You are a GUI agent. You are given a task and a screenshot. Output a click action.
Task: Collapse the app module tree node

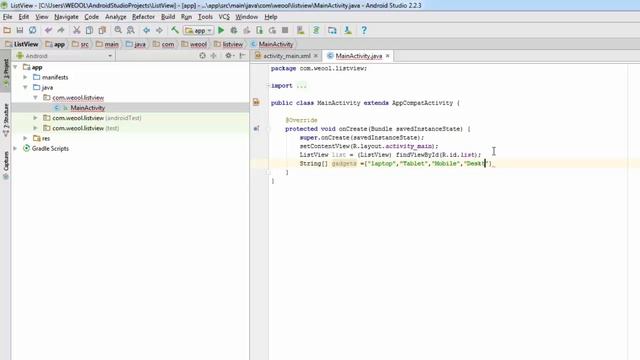click(x=16, y=67)
